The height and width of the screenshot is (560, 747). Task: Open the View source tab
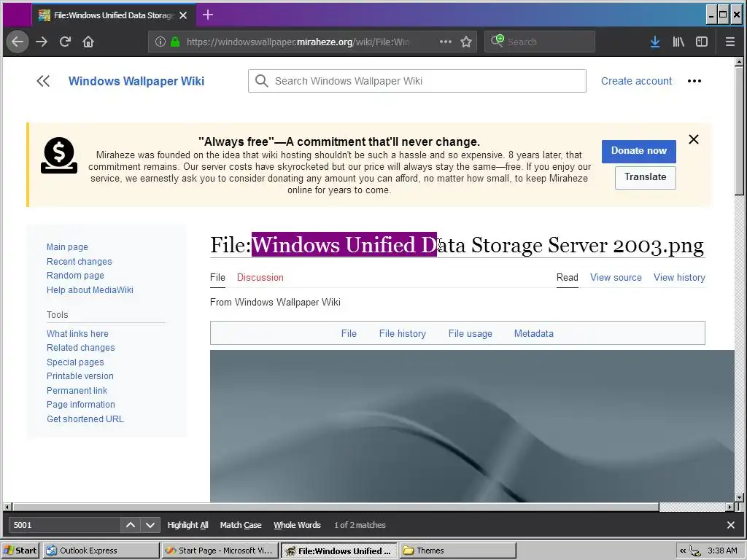(616, 277)
